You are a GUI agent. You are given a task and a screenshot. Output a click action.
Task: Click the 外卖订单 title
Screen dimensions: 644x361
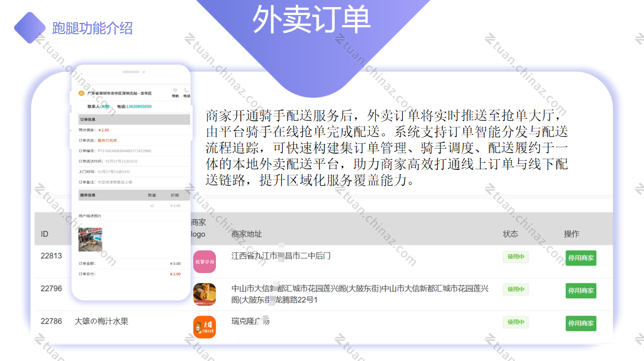coord(311,20)
